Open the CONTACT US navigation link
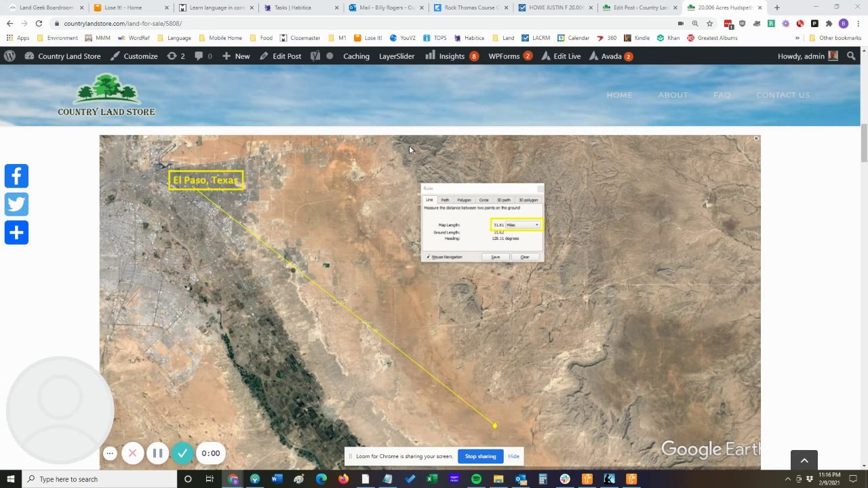The image size is (868, 488). tap(783, 95)
